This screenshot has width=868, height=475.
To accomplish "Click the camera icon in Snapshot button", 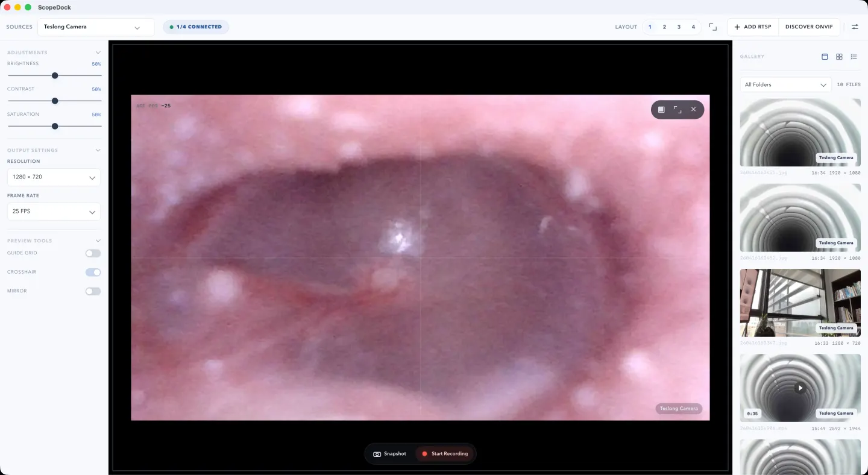I will click(x=377, y=454).
